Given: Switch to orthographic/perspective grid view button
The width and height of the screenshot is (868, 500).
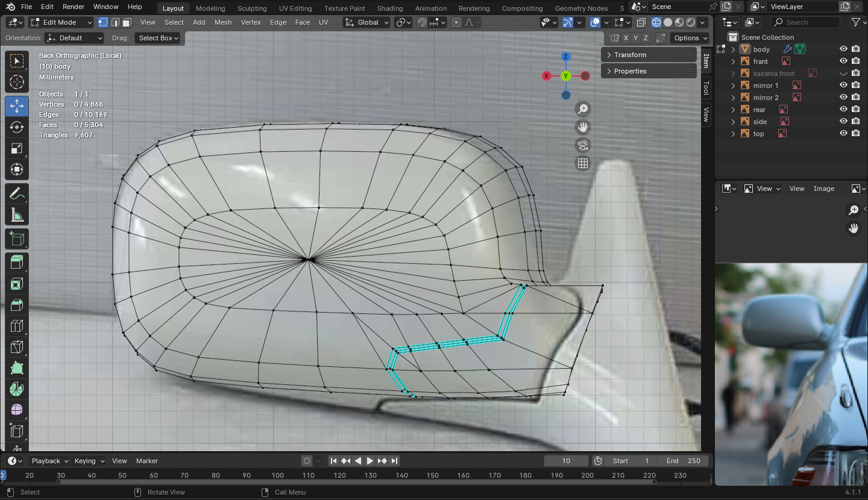Looking at the screenshot, I should click(x=583, y=163).
